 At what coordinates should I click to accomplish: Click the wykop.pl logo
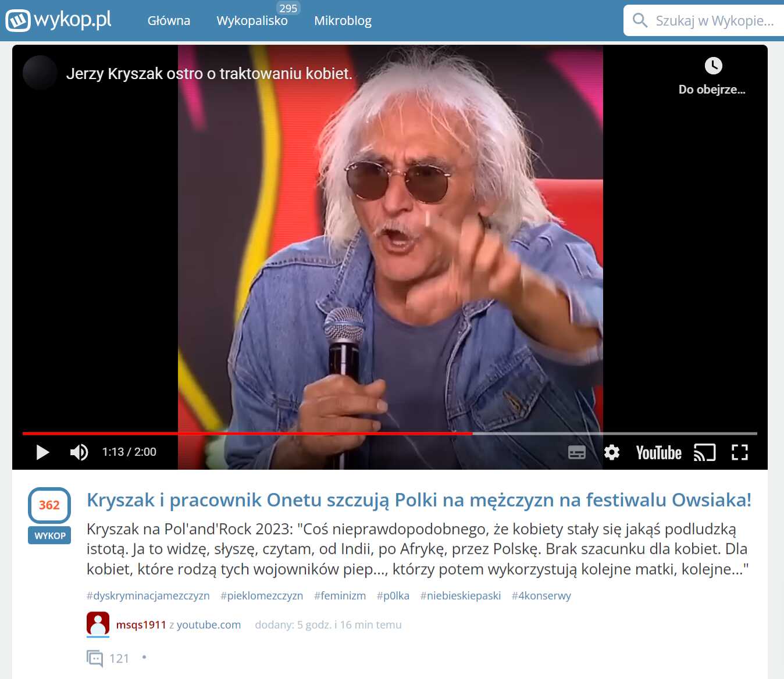click(58, 20)
